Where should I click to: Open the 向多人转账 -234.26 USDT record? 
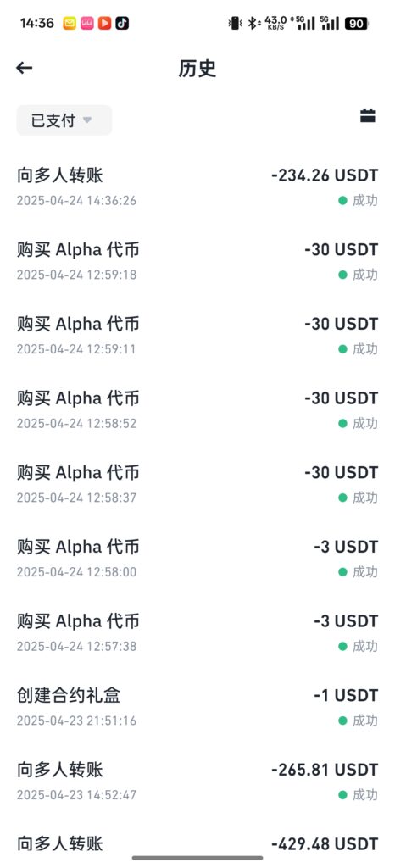(197, 187)
